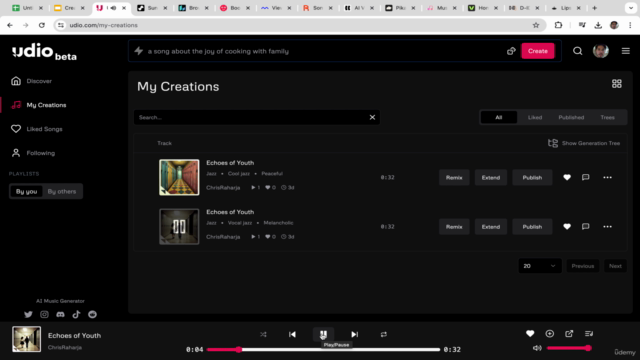Open the Discover page
Image resolution: width=640 pixels, height=360 pixels.
[x=32, y=81]
